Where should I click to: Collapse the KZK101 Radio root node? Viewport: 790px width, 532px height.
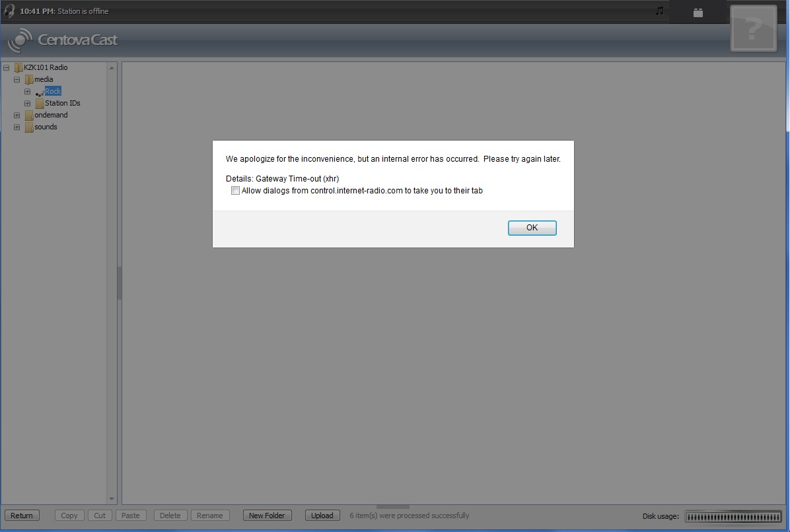(5, 67)
